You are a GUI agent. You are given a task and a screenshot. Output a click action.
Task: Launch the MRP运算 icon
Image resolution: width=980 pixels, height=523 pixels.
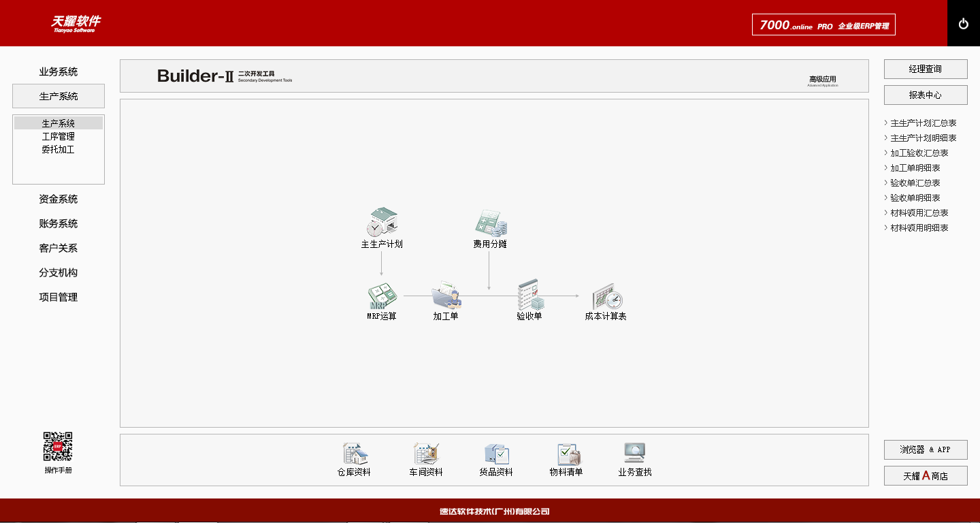click(x=382, y=296)
